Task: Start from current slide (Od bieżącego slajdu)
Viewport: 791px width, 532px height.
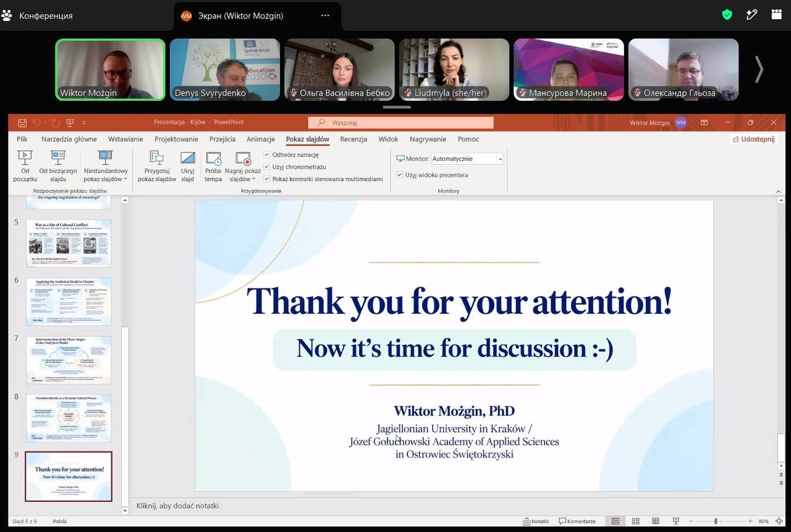Action: 58,158
